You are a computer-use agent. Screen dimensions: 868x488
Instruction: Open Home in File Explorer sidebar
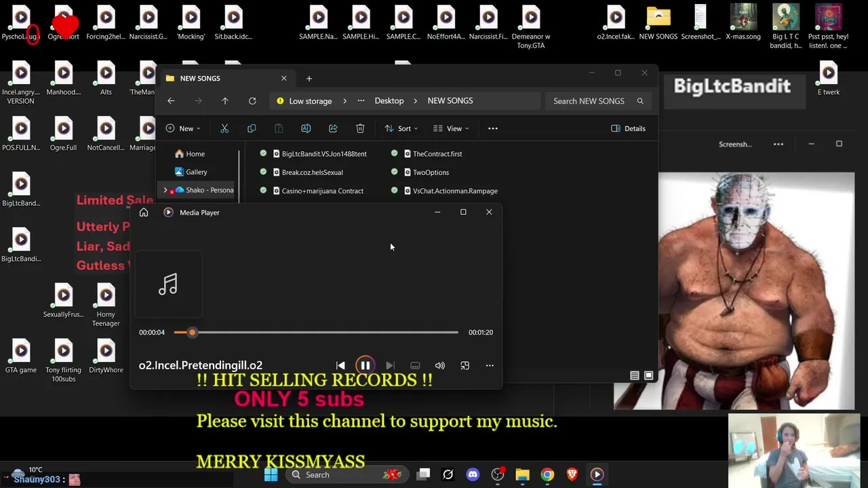point(195,154)
